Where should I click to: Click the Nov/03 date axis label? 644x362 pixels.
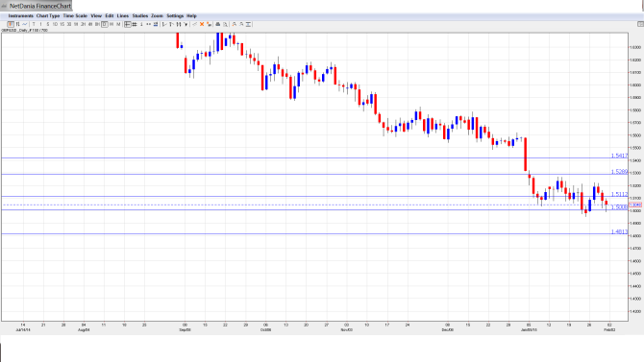tap(347, 329)
